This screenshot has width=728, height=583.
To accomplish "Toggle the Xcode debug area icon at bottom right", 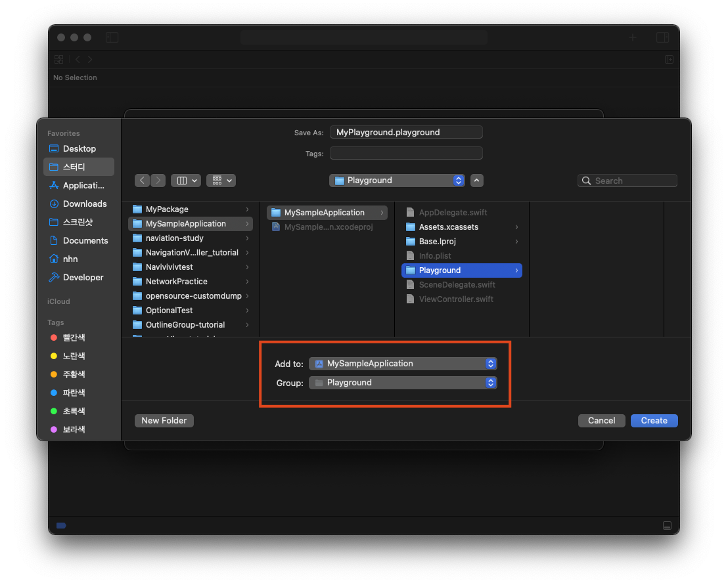I will [x=667, y=525].
